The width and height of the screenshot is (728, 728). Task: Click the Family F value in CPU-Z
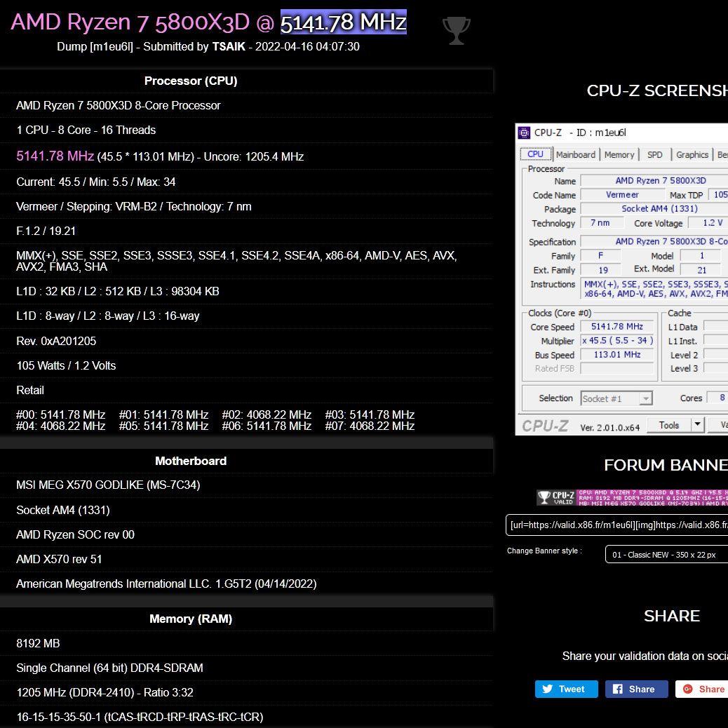click(x=600, y=255)
